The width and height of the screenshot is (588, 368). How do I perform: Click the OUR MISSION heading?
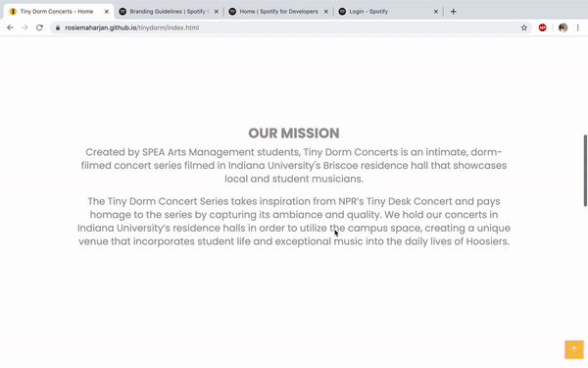tap(294, 133)
